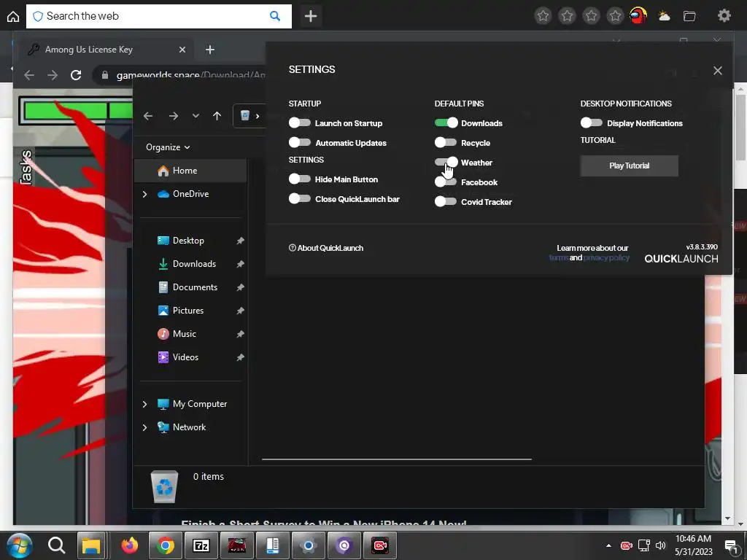Viewport: 747px width, 560px height.
Task: Enable the Facebook default pin
Action: tap(446, 182)
